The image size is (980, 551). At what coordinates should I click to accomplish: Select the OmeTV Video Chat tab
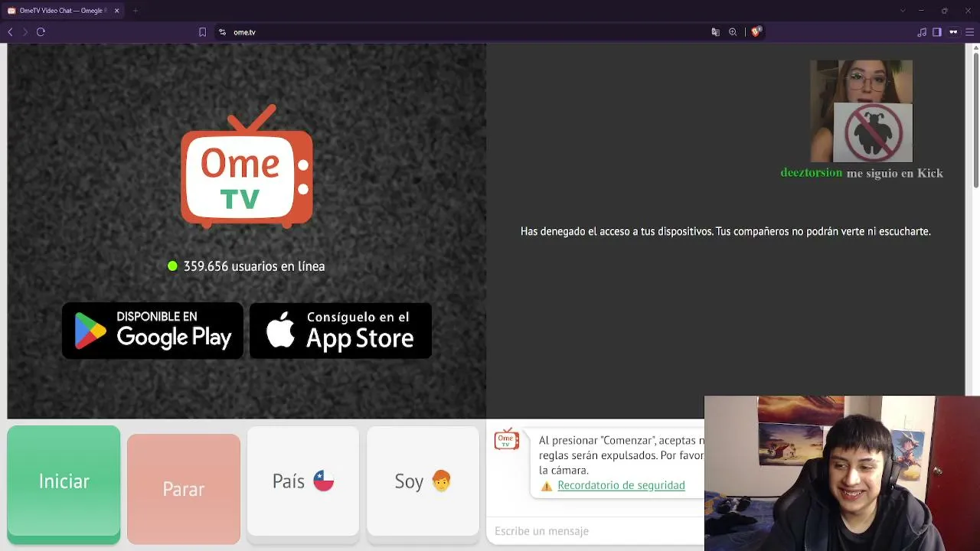[x=64, y=11]
